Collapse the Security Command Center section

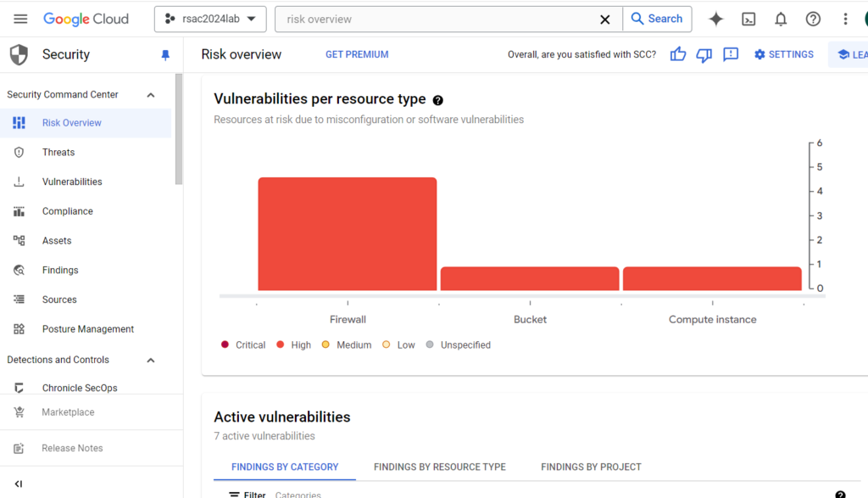tap(151, 95)
